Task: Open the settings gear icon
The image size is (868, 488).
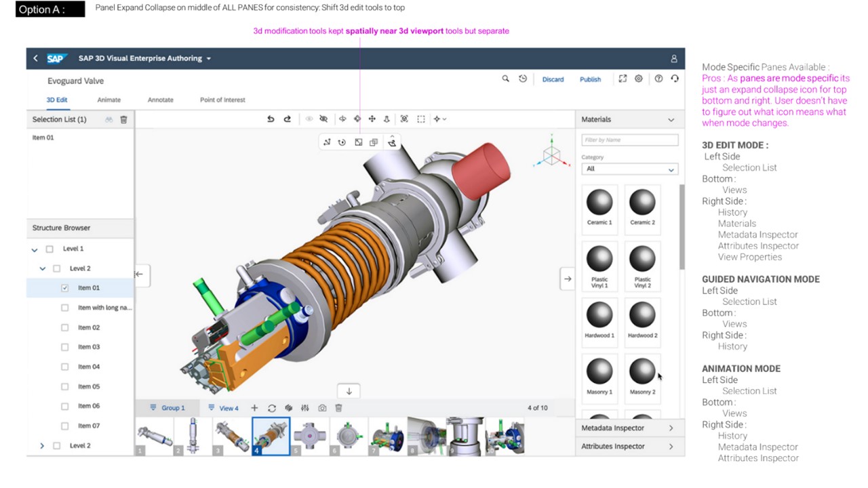Action: [638, 79]
